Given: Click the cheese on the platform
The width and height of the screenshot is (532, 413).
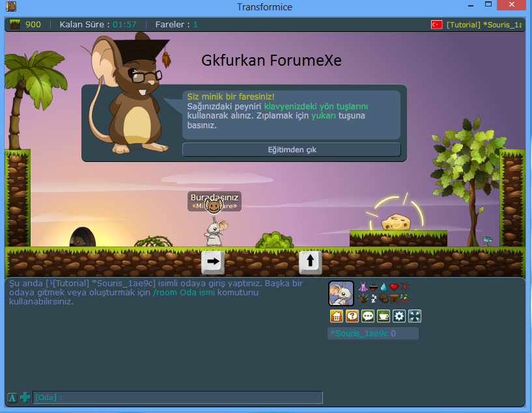Looking at the screenshot, I should click(x=396, y=222).
